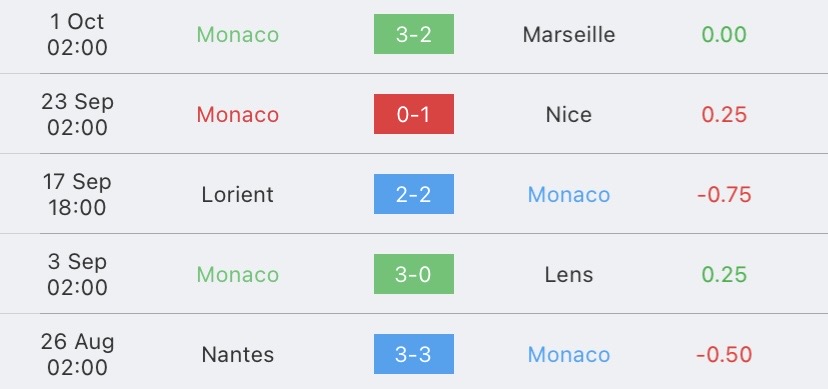Select blue Monaco in the Lorient match row
Image resolution: width=828 pixels, height=389 pixels.
pyautogui.click(x=569, y=195)
